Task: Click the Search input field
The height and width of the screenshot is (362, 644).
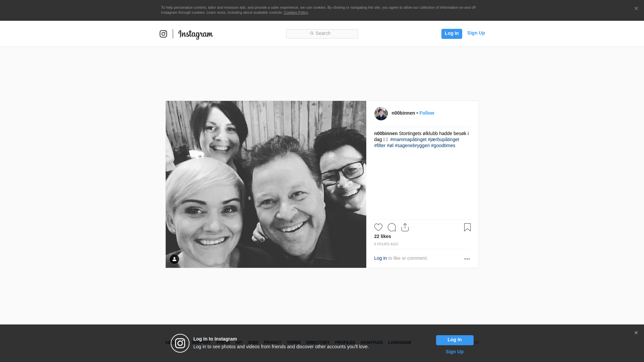Action: tap(322, 34)
